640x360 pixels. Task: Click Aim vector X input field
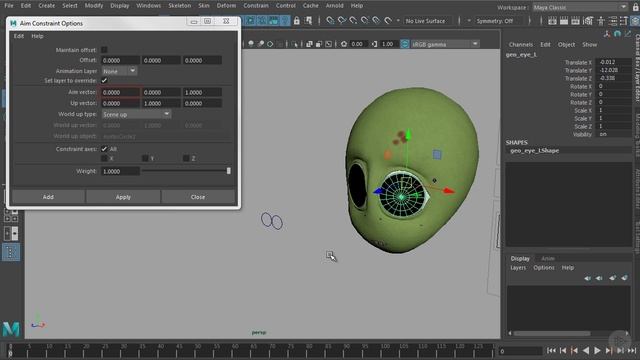(120, 92)
